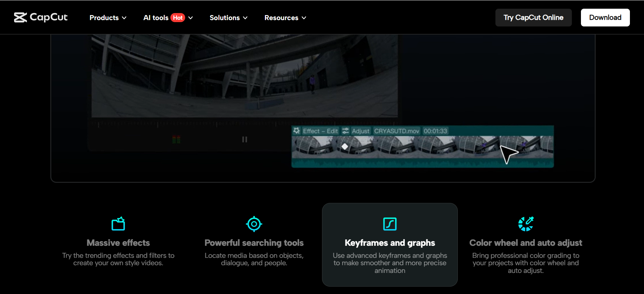Click the Try CapCut Online button

(533, 17)
